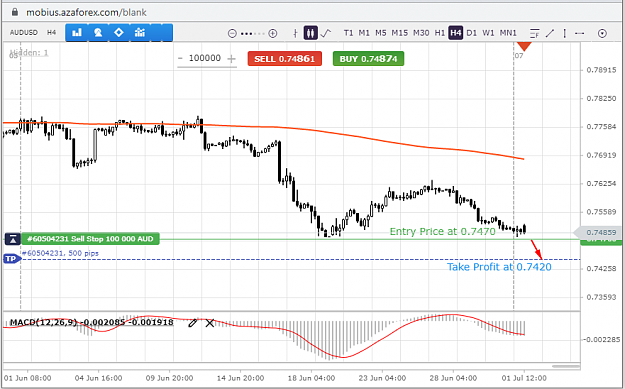Select H1 timeframe

tap(440, 33)
